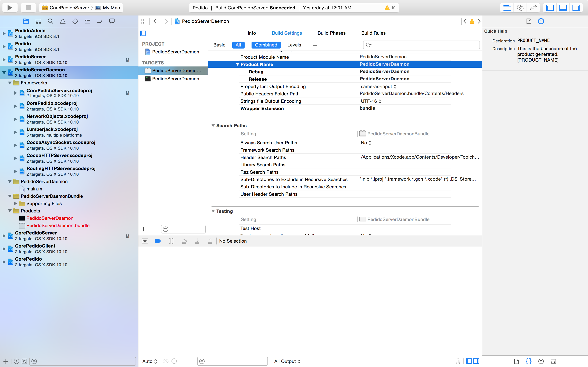Image resolution: width=588 pixels, height=367 pixels.
Task: Select the Build Phases tab
Action: point(331,33)
